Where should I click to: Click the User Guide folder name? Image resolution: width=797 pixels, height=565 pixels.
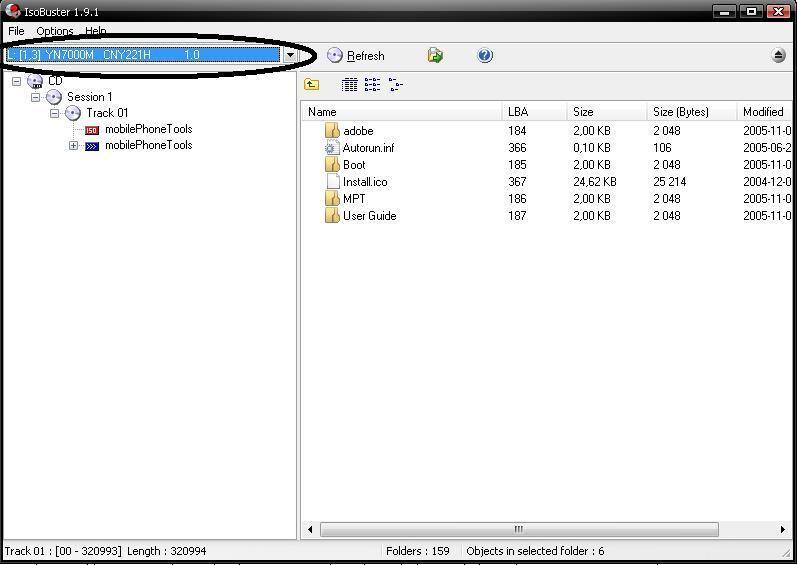point(370,216)
